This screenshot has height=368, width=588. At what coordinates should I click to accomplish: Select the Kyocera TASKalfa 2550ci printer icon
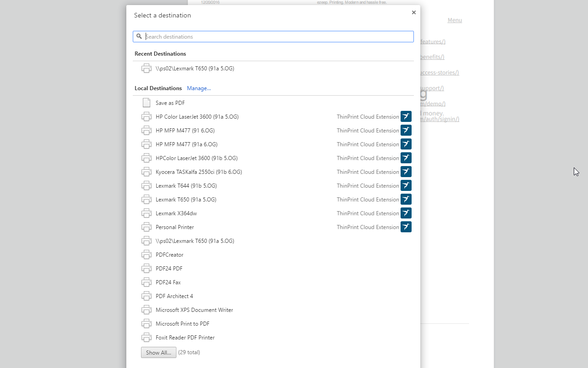pos(147,172)
